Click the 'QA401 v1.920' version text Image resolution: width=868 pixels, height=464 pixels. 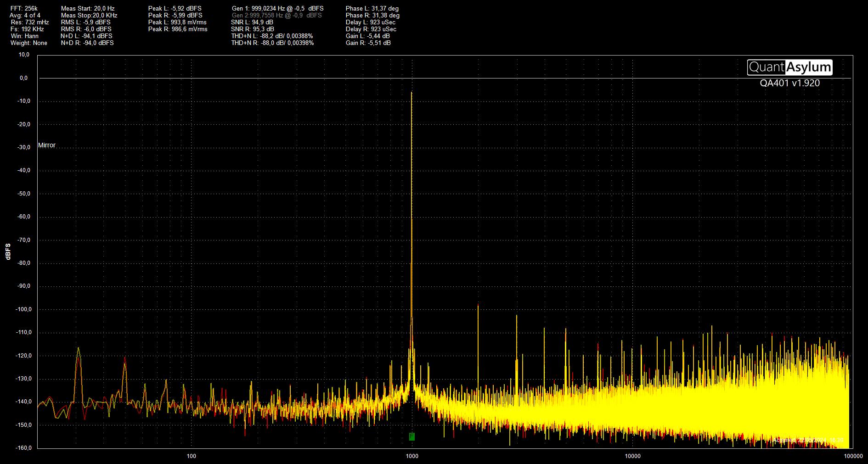[789, 83]
